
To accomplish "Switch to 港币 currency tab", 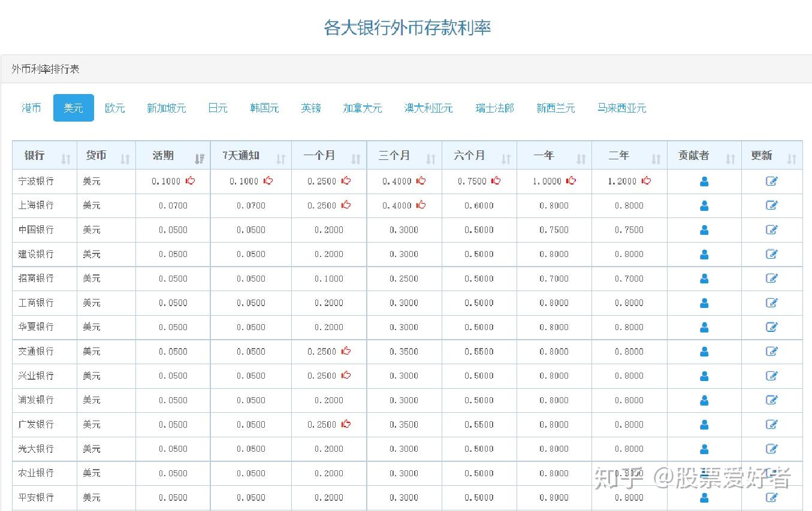I will tap(32, 108).
